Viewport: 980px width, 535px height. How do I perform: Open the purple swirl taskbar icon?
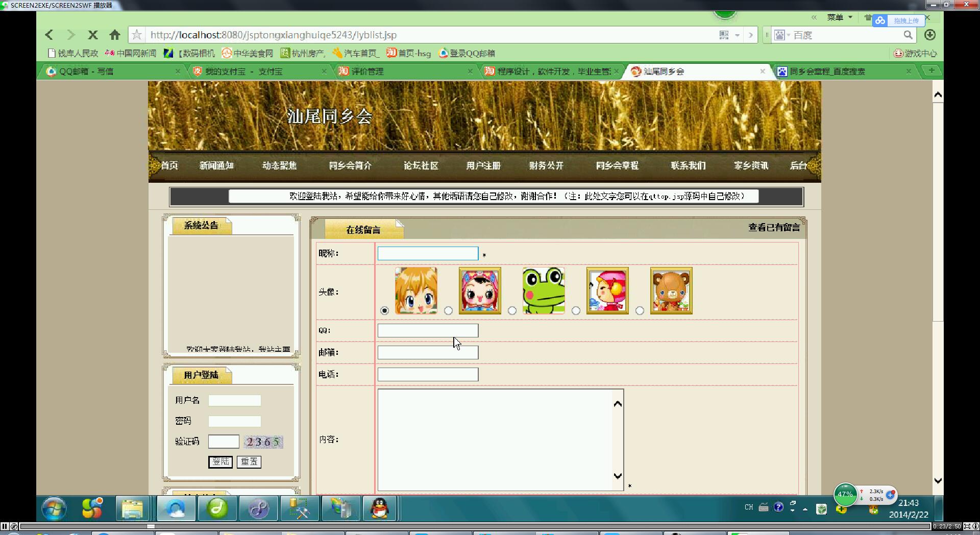tap(259, 508)
